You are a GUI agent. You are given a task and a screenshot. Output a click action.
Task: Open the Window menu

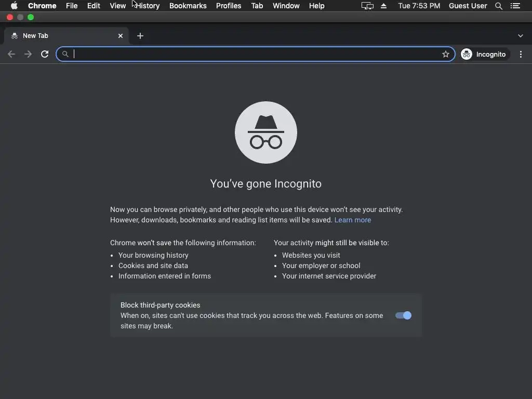(286, 6)
